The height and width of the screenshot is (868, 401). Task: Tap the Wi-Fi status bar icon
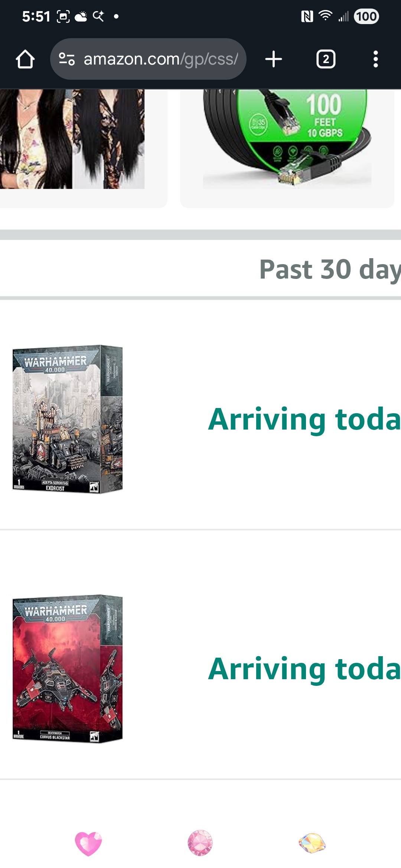(326, 16)
